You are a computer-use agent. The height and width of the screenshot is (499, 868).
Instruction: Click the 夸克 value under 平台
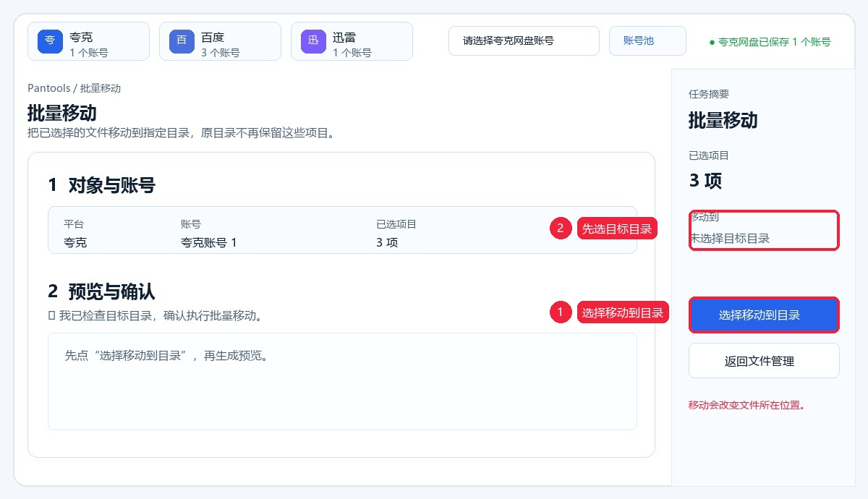pyautogui.click(x=75, y=243)
